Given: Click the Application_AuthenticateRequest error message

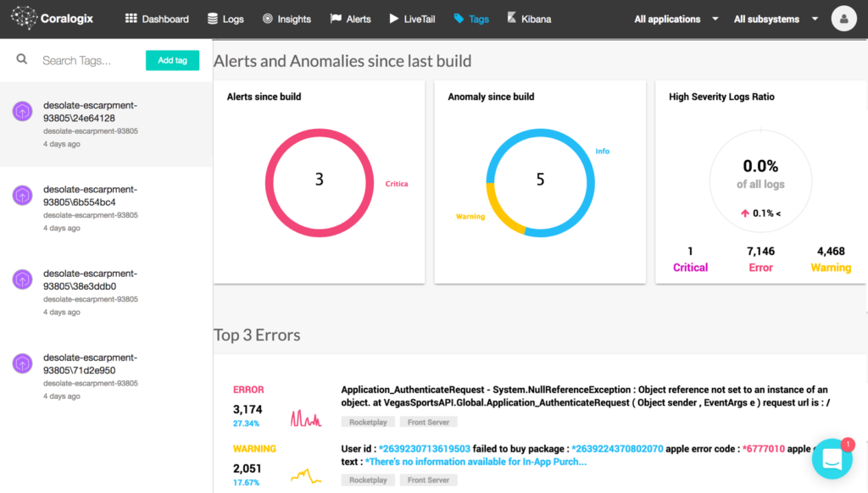Looking at the screenshot, I should coord(586,396).
